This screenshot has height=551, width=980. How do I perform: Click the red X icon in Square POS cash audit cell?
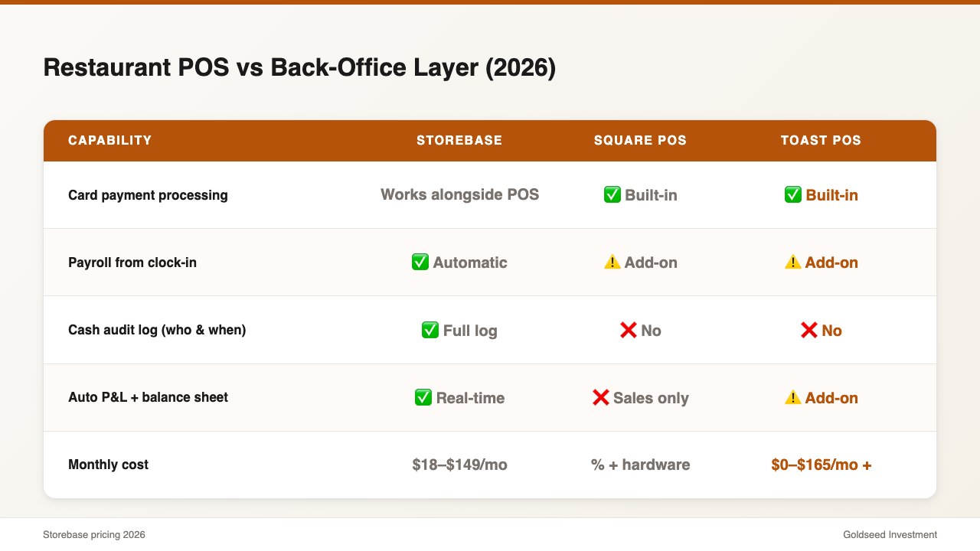click(x=629, y=330)
